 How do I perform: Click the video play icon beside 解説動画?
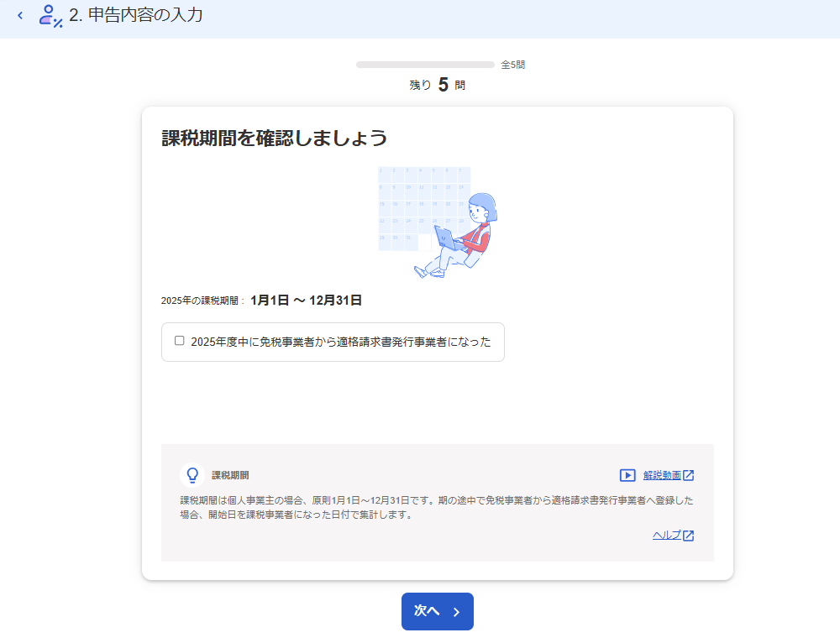[x=627, y=475]
